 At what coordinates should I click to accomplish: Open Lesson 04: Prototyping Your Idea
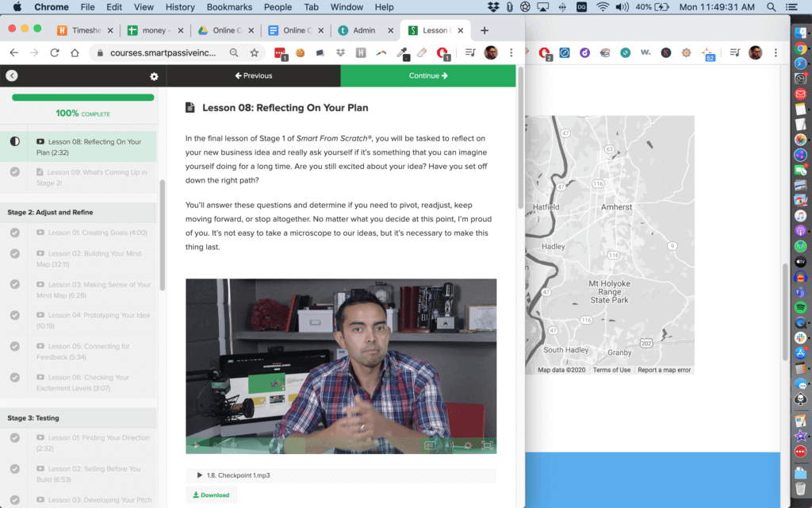pos(94,321)
